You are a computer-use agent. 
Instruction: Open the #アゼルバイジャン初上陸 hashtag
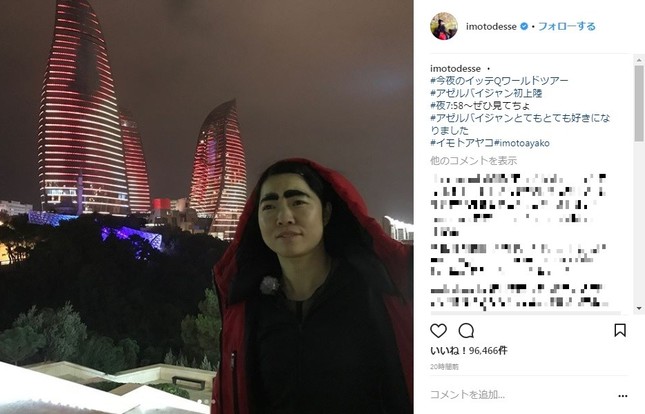point(486,93)
